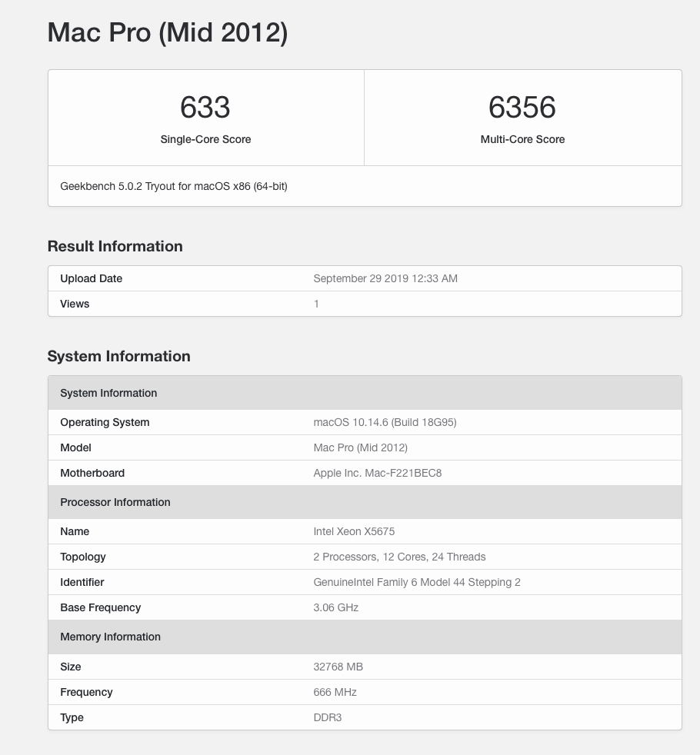Select 'GenuineIntel Family 6 Model 44 Stepping 2'
The height and width of the screenshot is (755, 700).
coord(417,582)
